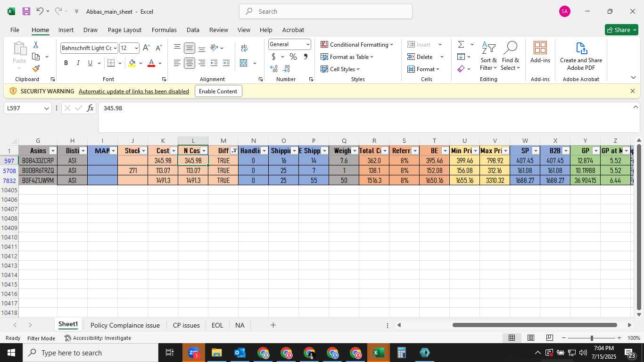Align text to the left
This screenshot has width=644, height=362.
tap(177, 63)
